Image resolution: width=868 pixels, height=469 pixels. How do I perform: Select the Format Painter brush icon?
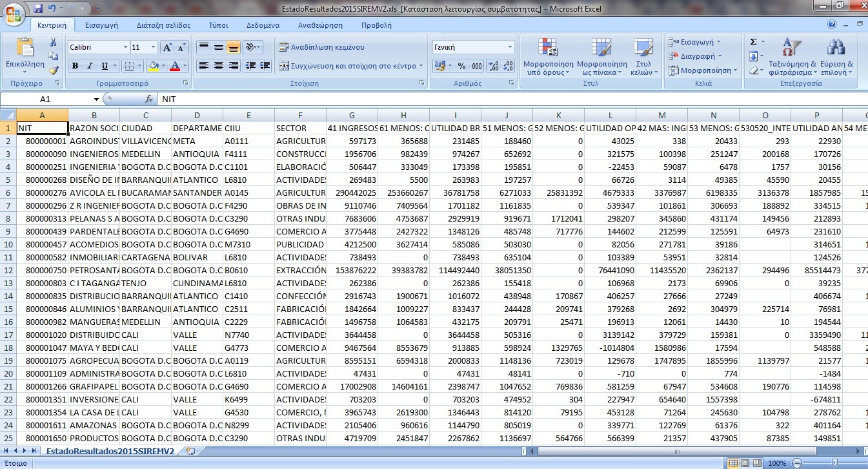[x=54, y=70]
